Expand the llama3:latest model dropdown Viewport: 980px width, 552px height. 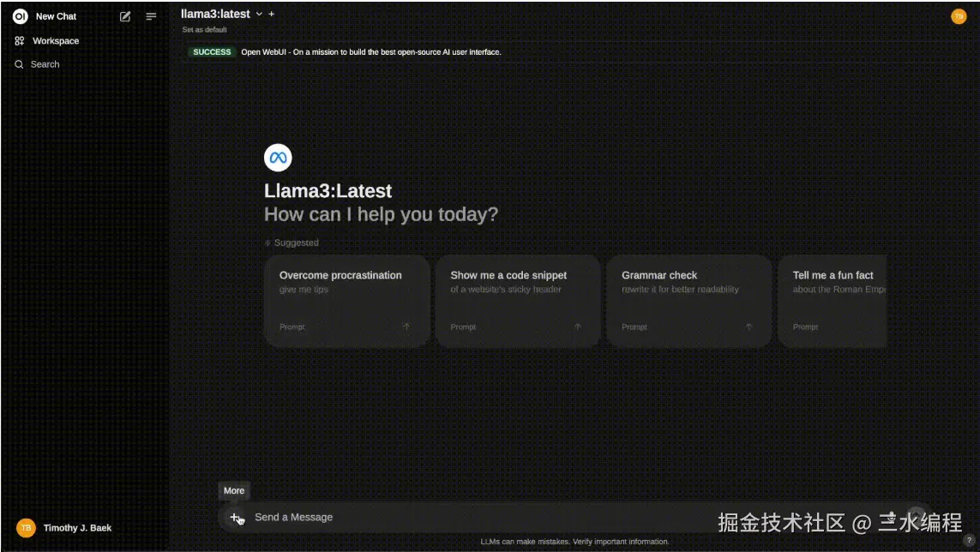(259, 14)
